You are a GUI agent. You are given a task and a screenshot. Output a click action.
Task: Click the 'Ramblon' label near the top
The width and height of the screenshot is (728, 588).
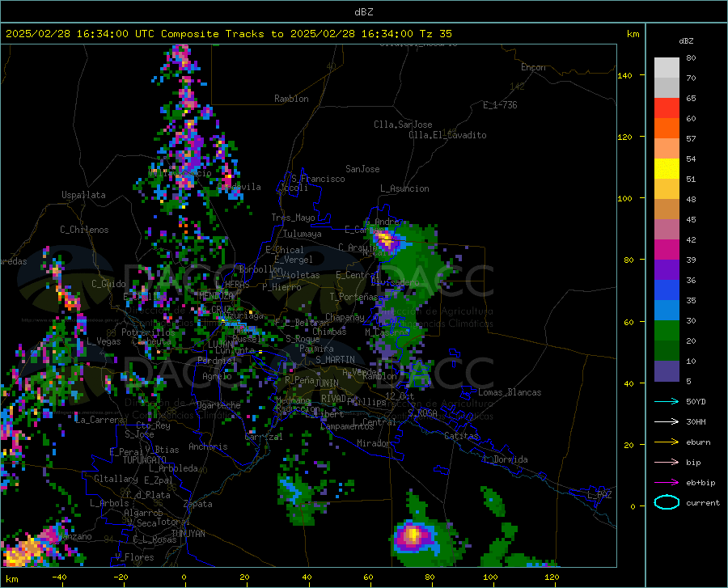(x=291, y=99)
